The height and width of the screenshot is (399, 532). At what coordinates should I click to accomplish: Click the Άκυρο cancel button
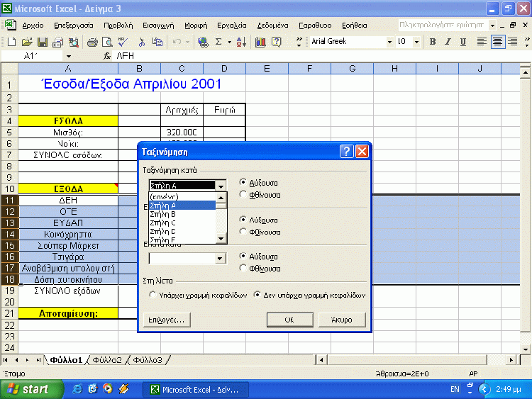tap(342, 320)
